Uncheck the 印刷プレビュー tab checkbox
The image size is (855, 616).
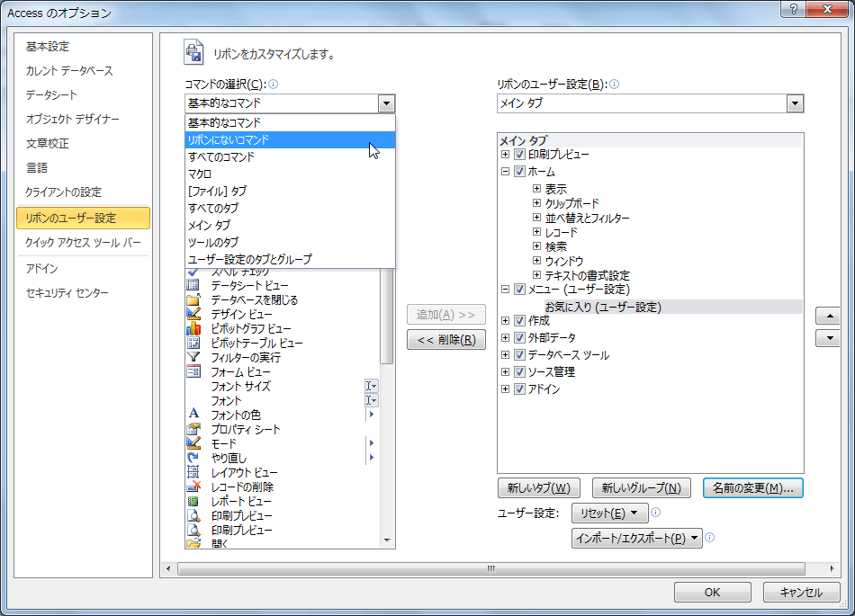(x=519, y=154)
